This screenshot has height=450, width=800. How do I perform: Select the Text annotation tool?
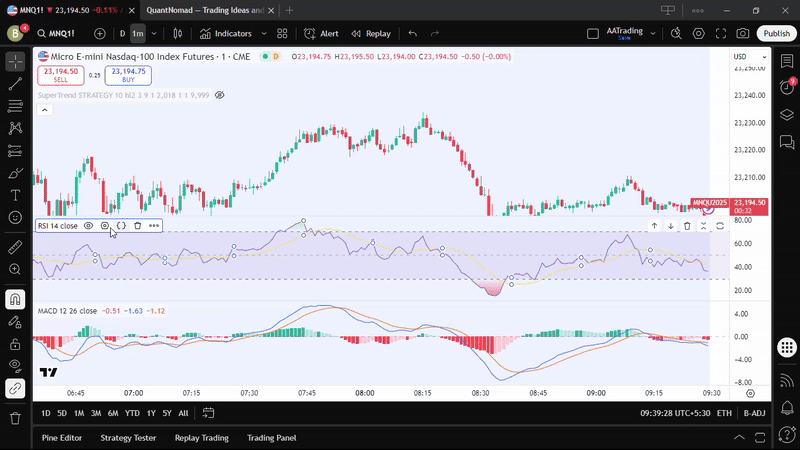tap(15, 195)
